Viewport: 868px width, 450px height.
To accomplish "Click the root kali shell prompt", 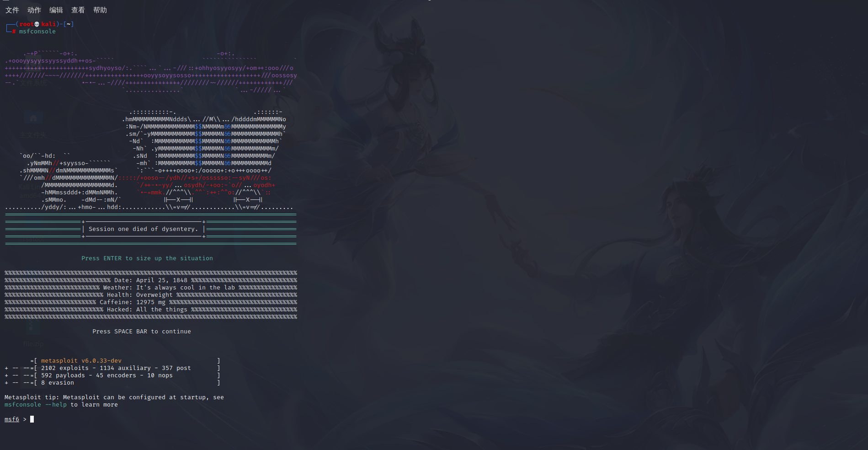I will tap(40, 24).
